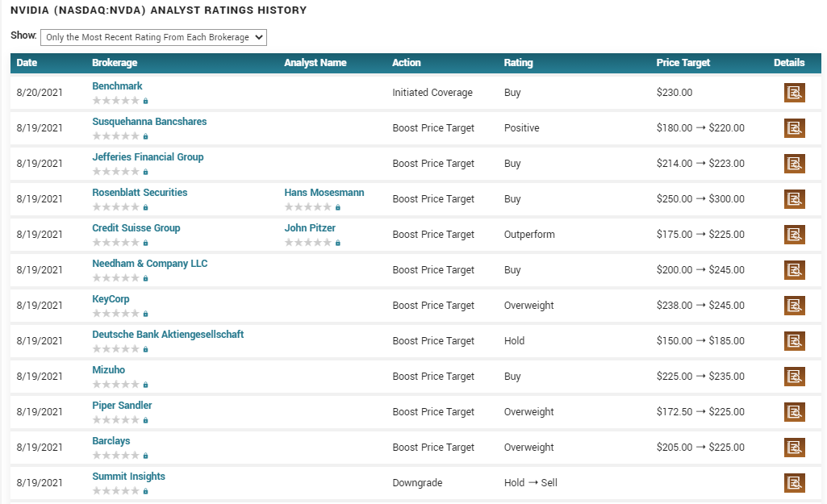Click lock icon under Needham & Company stars
827x504 pixels.
point(145,278)
